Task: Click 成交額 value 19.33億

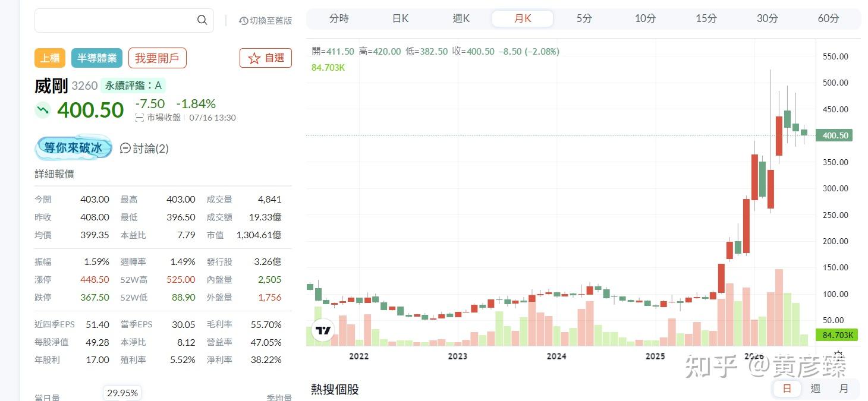Action: tap(265, 217)
